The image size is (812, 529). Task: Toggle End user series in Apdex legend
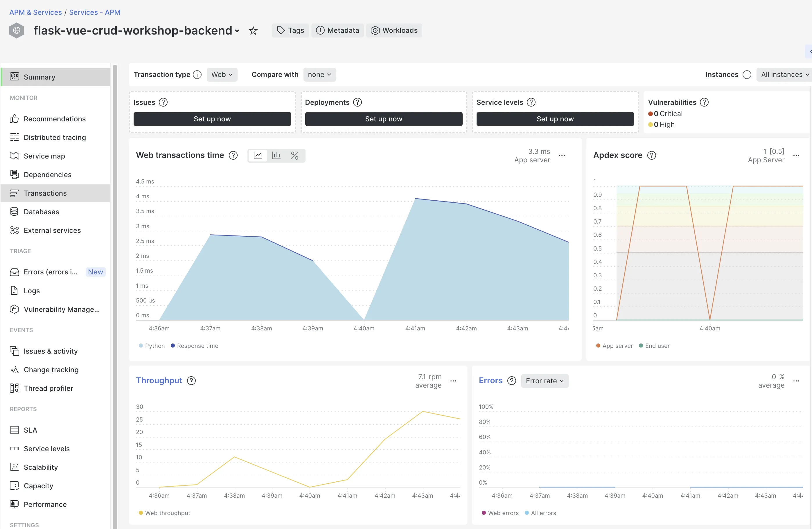(x=654, y=346)
